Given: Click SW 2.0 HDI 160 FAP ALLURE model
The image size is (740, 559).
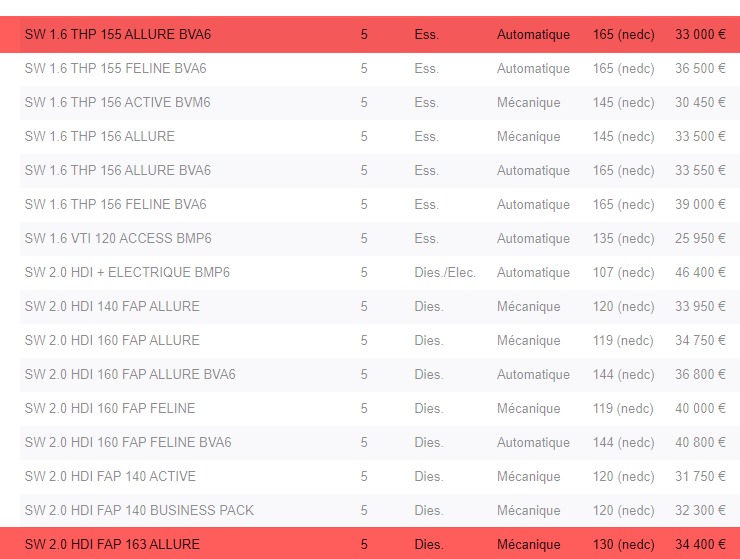Looking at the screenshot, I should [112, 341].
